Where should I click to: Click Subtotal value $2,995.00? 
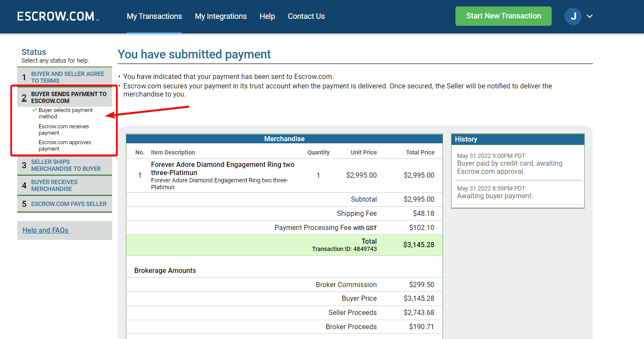click(419, 199)
